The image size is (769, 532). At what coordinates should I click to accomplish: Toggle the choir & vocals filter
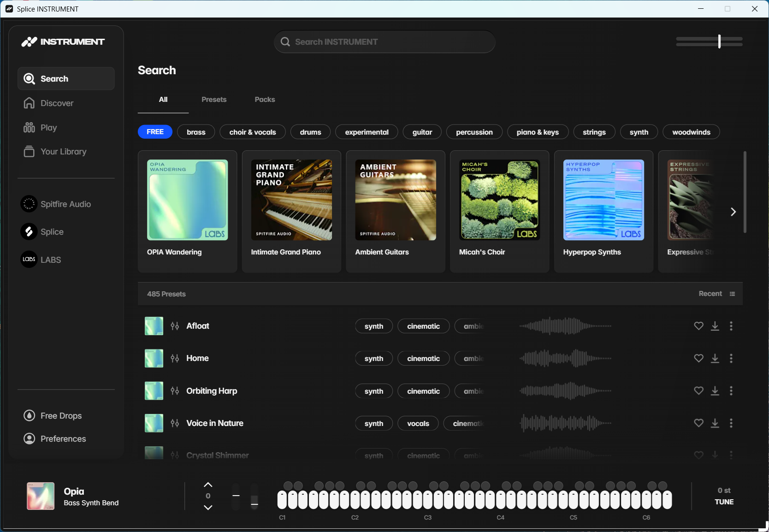tap(253, 132)
